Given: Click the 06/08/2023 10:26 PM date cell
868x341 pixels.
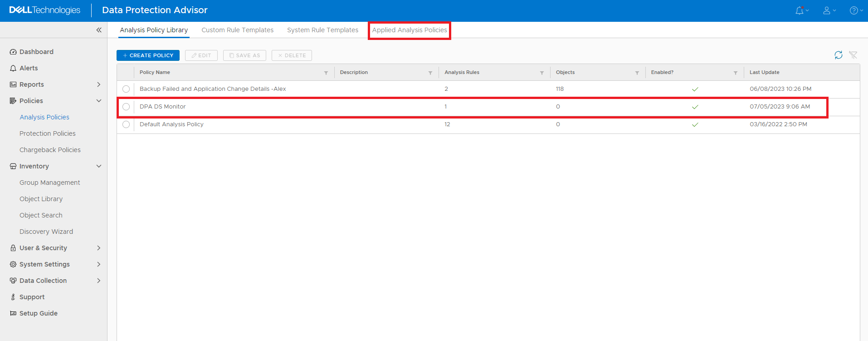Looking at the screenshot, I should pyautogui.click(x=780, y=89).
